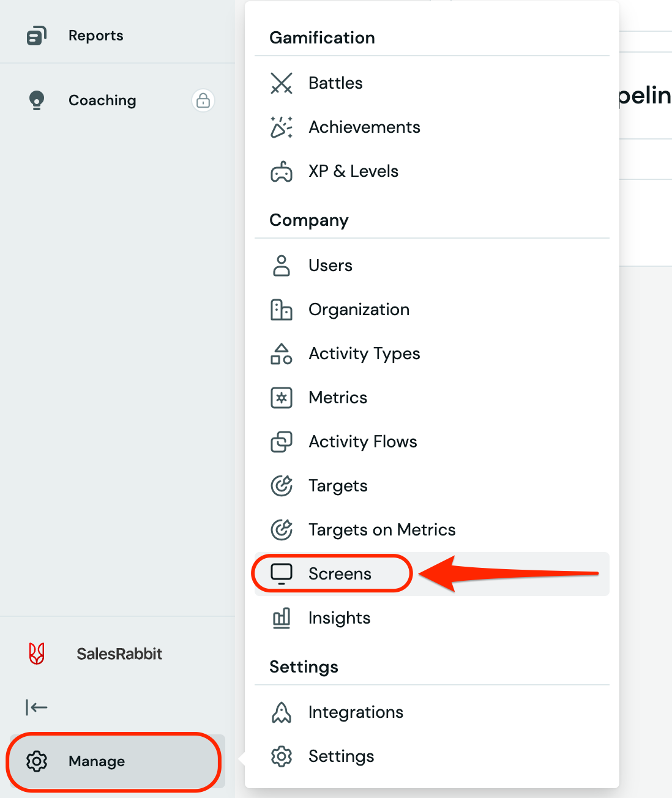Image resolution: width=672 pixels, height=798 pixels.
Task: Click the XP & Levels gamepad icon
Action: tap(282, 171)
